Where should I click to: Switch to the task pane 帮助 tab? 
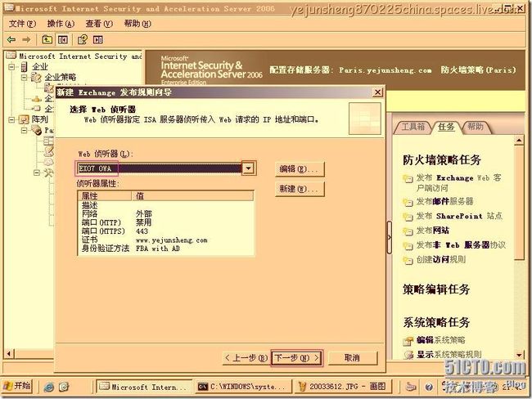[x=476, y=127]
